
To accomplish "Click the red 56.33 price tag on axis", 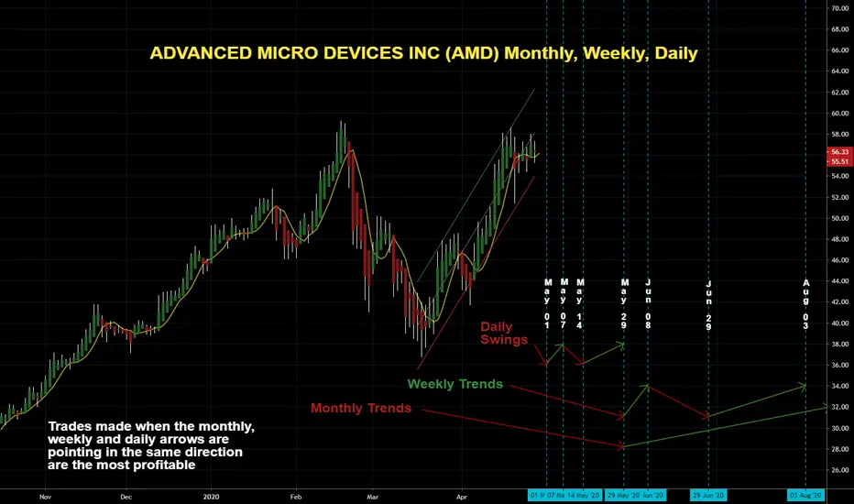I will coord(839,152).
